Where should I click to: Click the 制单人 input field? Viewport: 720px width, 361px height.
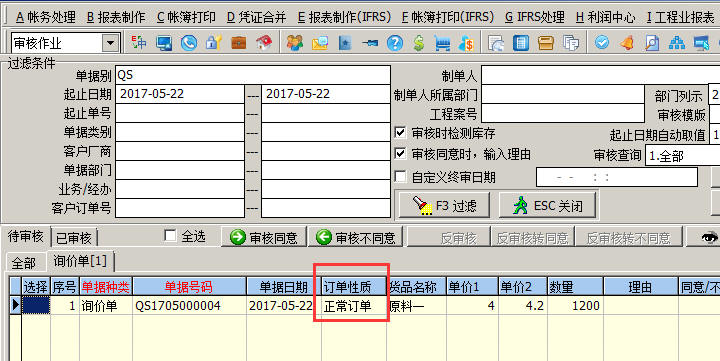coord(601,75)
